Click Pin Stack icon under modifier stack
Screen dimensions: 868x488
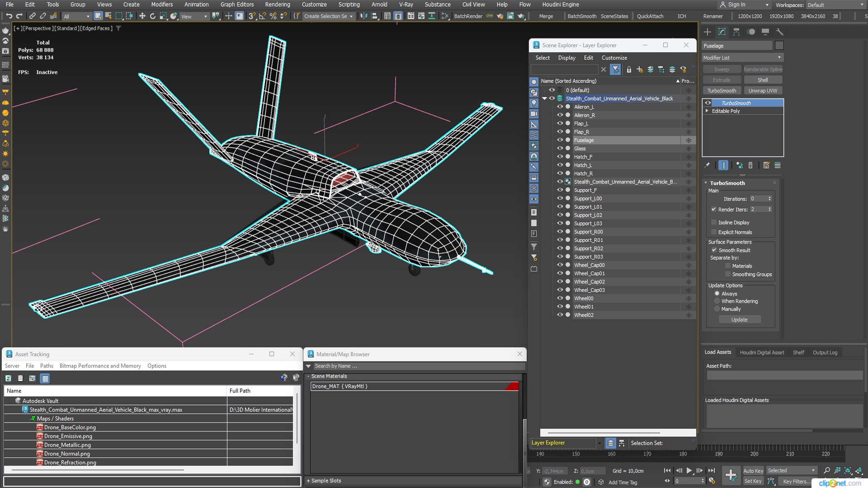708,165
